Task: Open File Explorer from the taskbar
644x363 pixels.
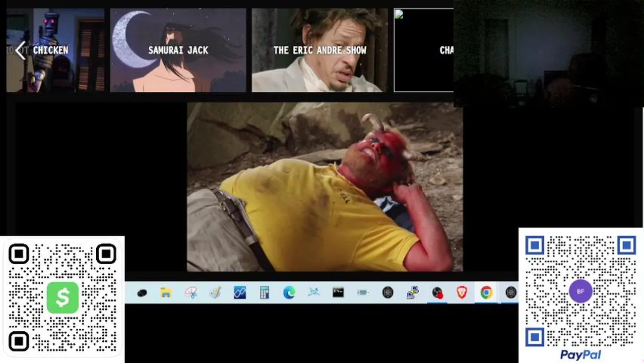Action: pos(166,292)
